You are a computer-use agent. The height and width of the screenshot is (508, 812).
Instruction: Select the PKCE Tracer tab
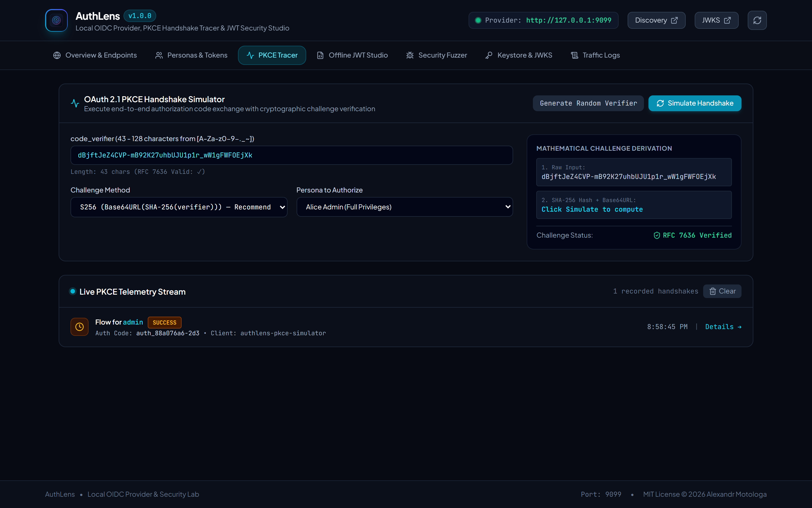(272, 55)
